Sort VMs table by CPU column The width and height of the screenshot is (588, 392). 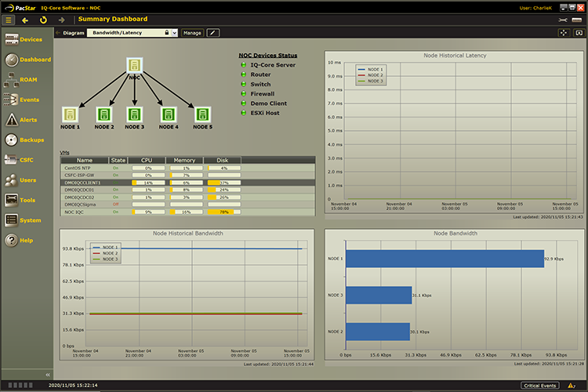147,160
